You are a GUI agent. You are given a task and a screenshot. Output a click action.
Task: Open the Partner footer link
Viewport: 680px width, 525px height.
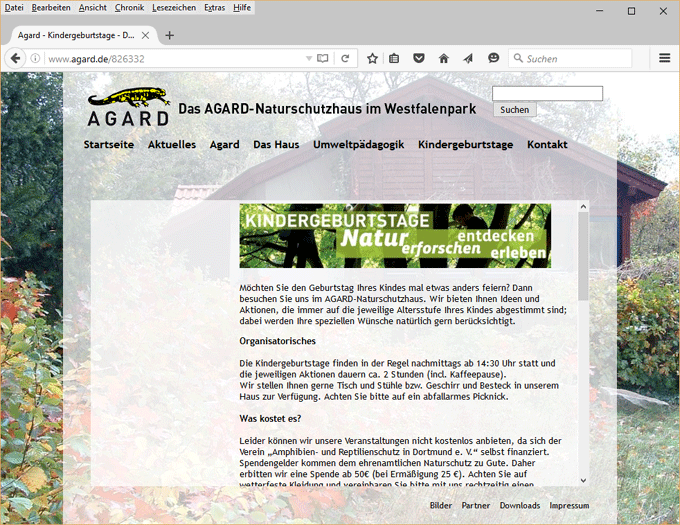[x=476, y=505]
